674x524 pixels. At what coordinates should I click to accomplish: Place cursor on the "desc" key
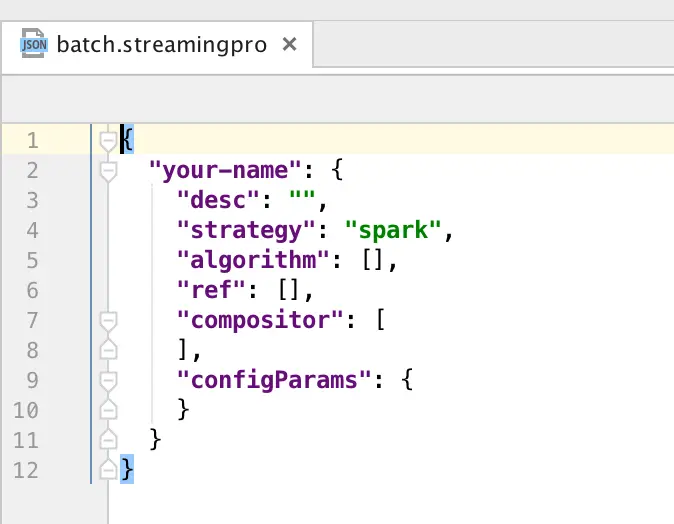point(218,200)
